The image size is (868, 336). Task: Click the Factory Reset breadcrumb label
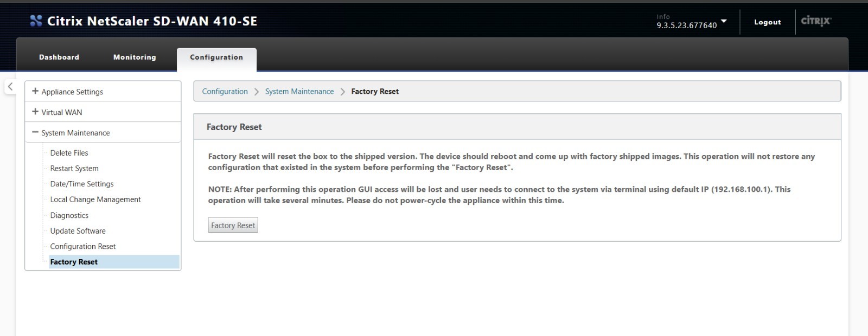[375, 92]
